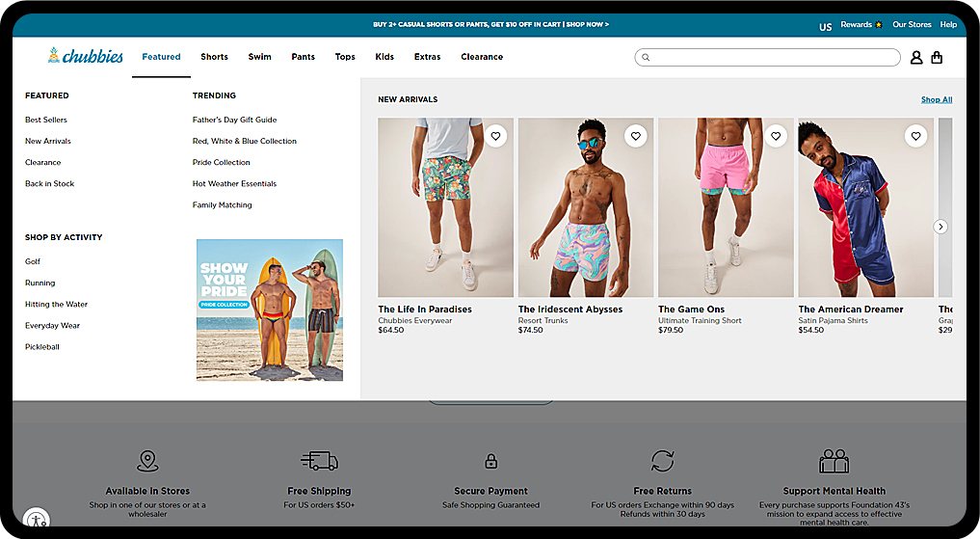Open Father's Day Gift Guide

(x=234, y=120)
